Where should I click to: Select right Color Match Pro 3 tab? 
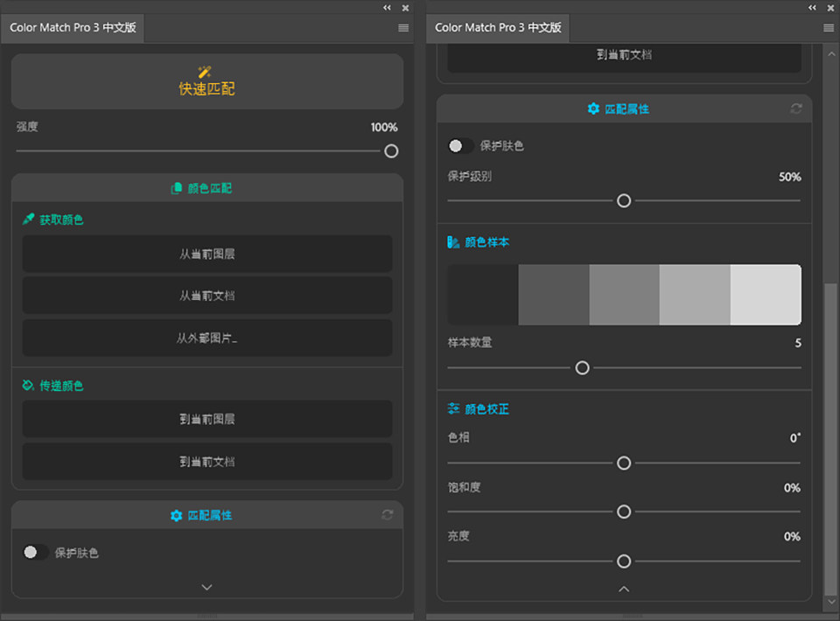498,28
